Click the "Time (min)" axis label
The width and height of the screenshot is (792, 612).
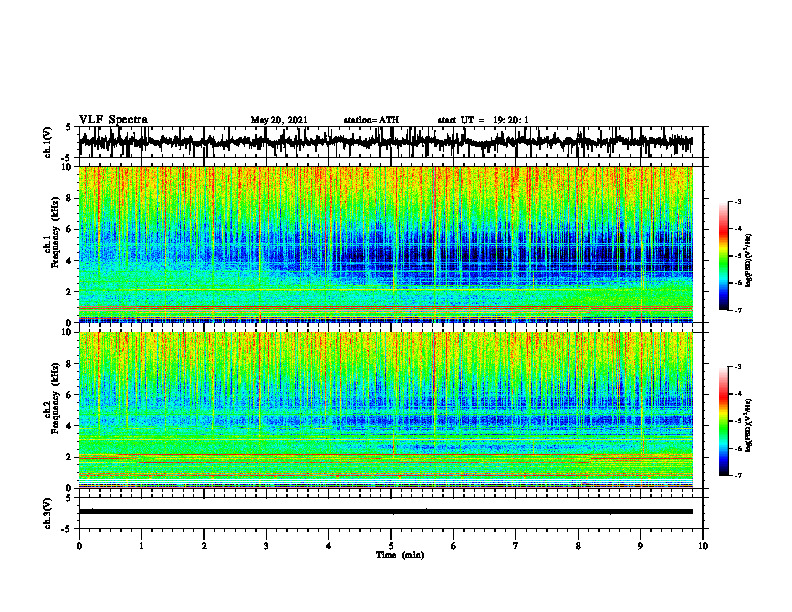click(400, 555)
